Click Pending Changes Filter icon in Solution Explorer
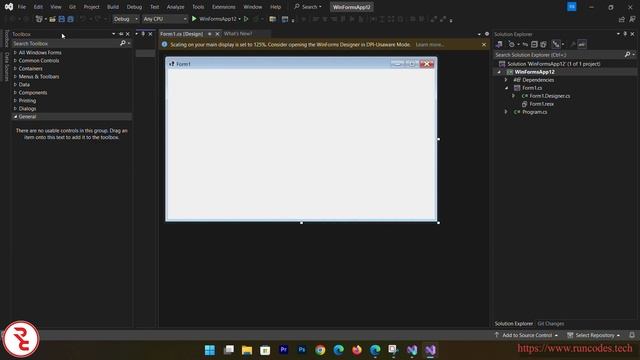640x360 pixels. click(x=511, y=44)
